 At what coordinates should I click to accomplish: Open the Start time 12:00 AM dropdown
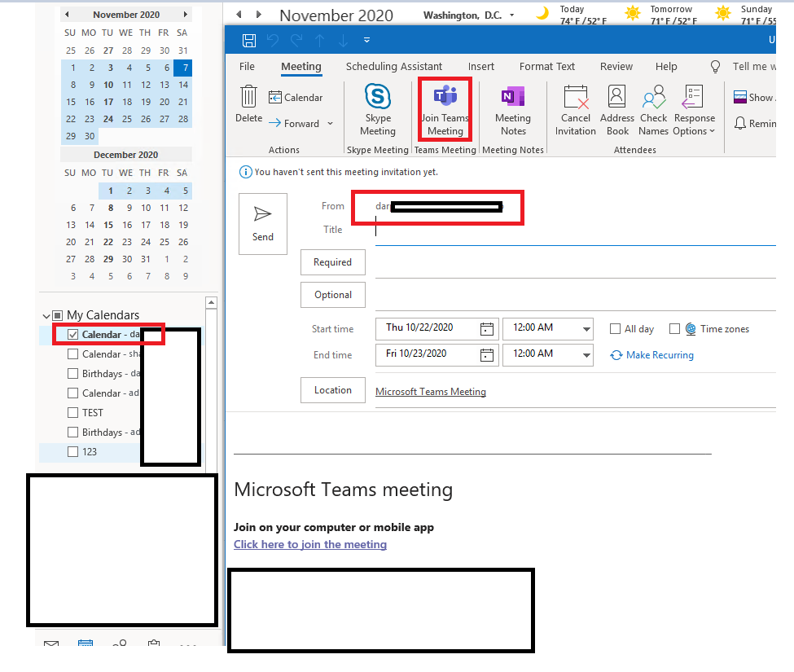point(586,329)
